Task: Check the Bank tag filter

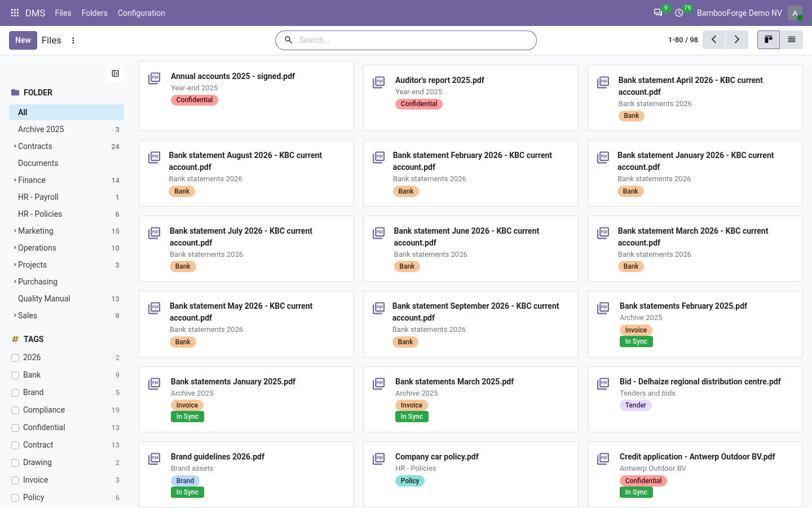Action: (x=15, y=375)
